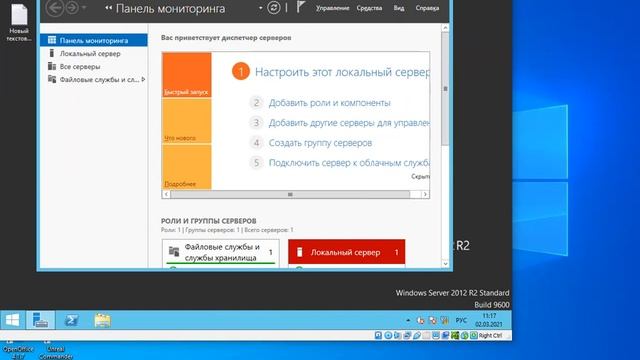Click the green VirtualBox CPU status icon
This screenshot has width=640, height=360.
click(x=455, y=336)
